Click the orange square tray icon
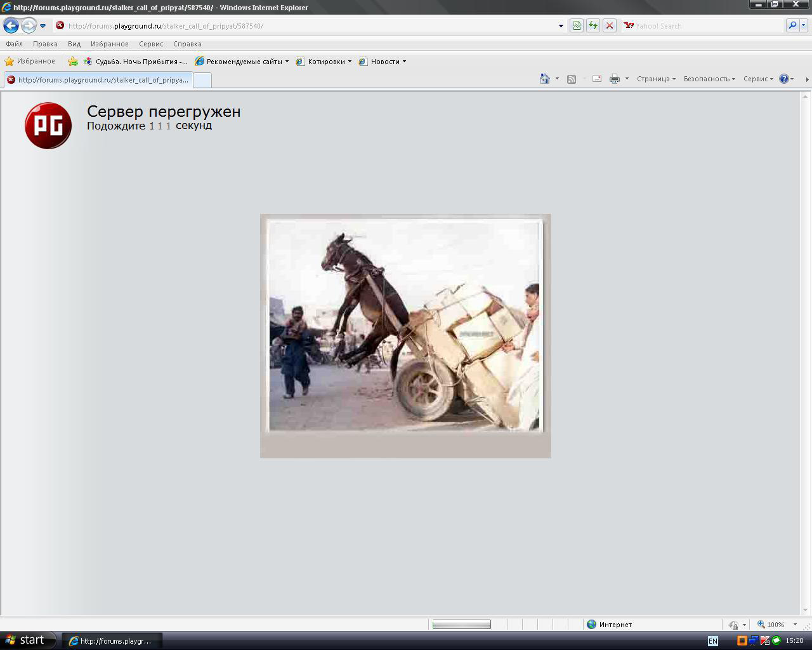Viewport: 812px width, 650px height. (x=742, y=641)
